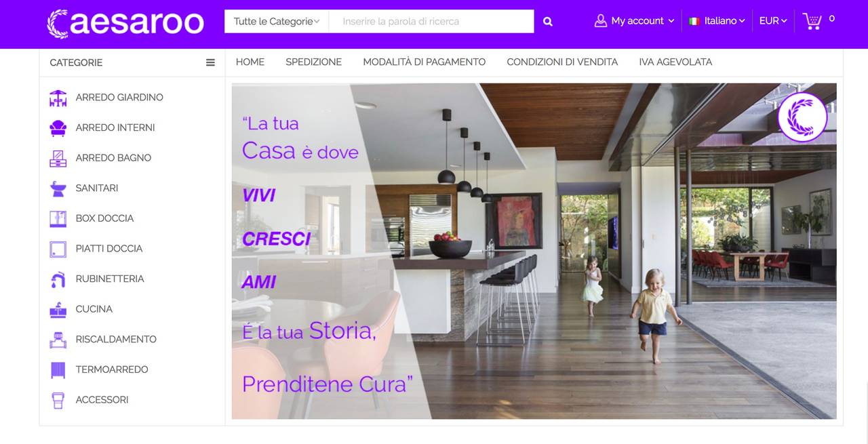The height and width of the screenshot is (444, 868).
Task: Open the Modalità di Pagamento page
Action: click(x=425, y=62)
